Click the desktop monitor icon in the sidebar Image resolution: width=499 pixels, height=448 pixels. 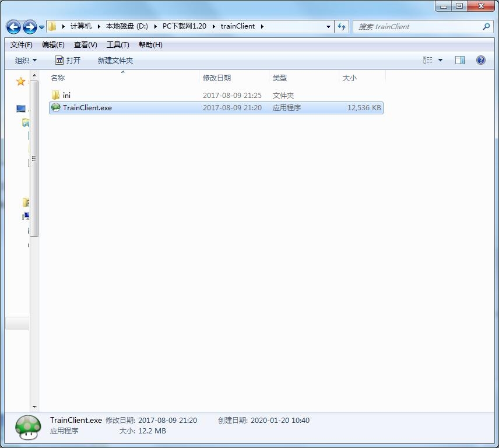(20, 109)
